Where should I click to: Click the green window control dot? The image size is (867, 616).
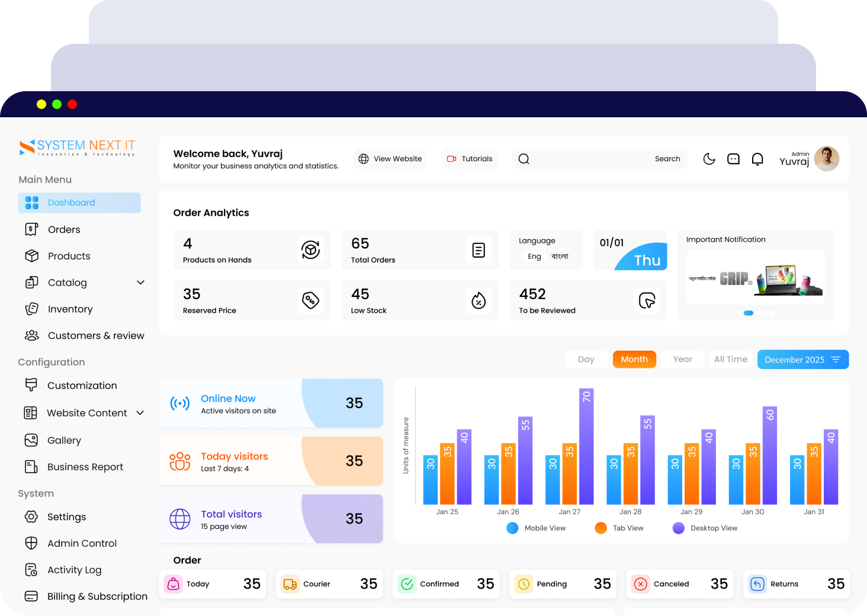(x=57, y=104)
